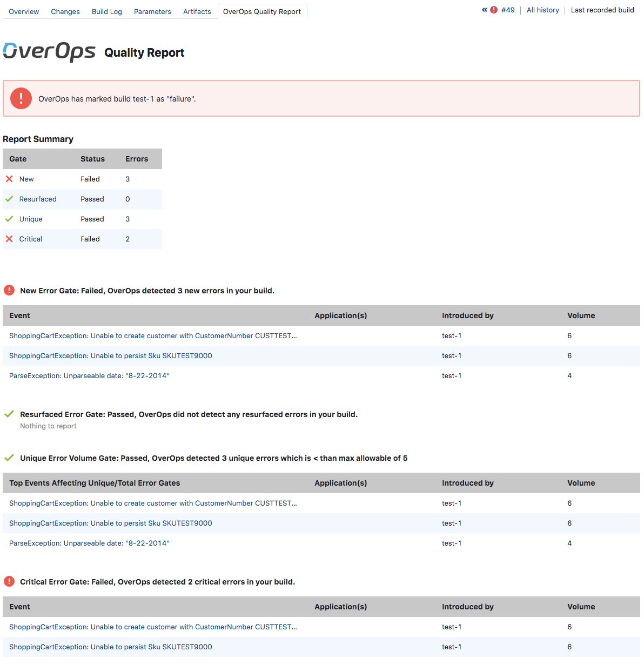Click Status column header in Report Summary
644x665 pixels.
[x=92, y=159]
